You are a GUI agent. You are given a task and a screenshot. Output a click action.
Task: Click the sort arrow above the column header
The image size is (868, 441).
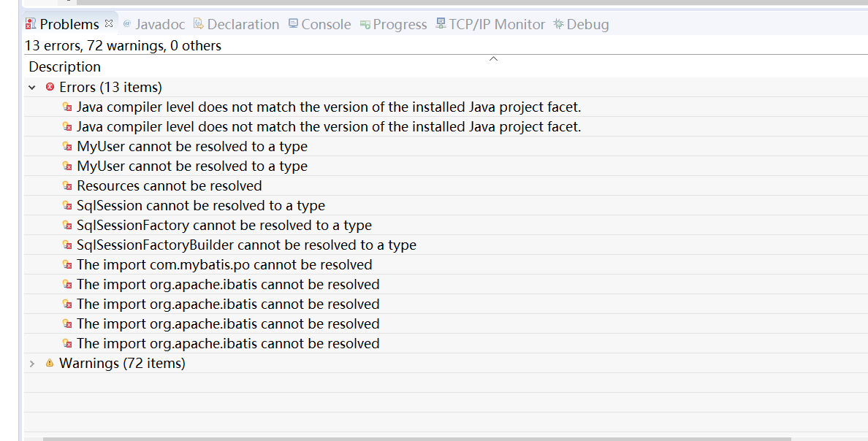point(493,58)
